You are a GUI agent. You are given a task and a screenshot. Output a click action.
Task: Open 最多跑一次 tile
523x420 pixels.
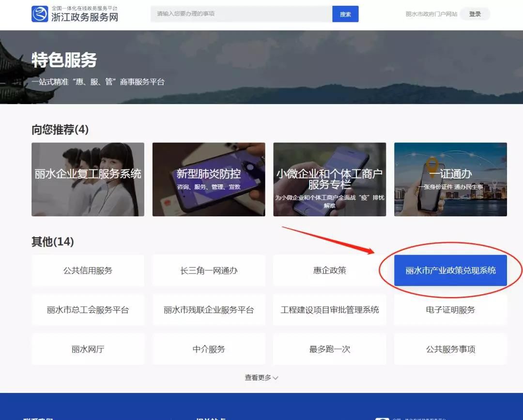pos(330,349)
